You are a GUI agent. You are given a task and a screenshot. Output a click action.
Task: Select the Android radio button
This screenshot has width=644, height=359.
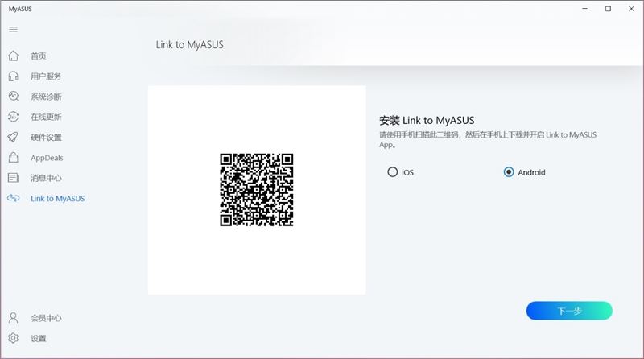tap(509, 171)
